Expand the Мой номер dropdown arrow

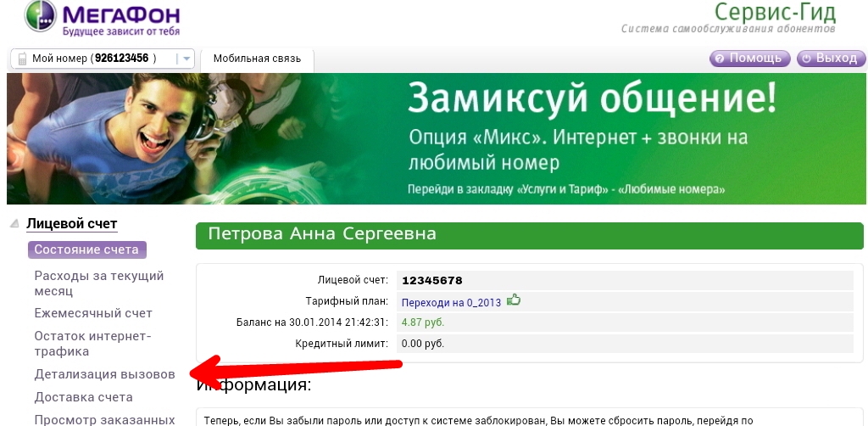pyautogui.click(x=186, y=59)
